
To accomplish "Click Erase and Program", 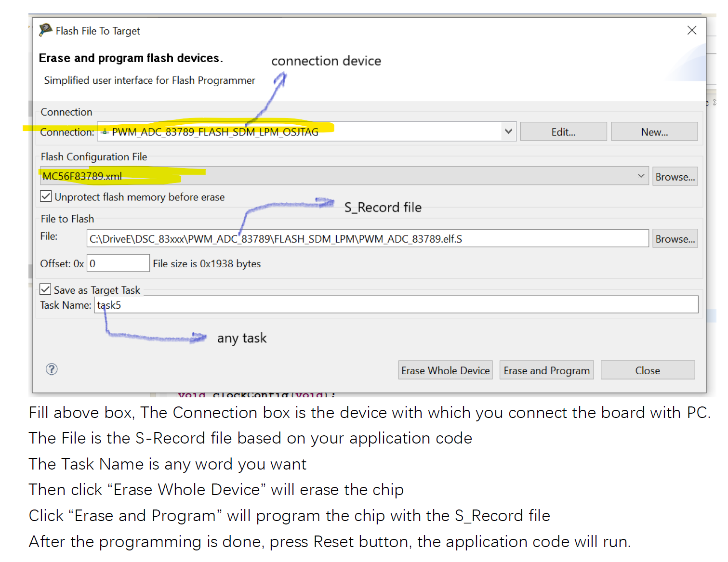I will (x=546, y=370).
